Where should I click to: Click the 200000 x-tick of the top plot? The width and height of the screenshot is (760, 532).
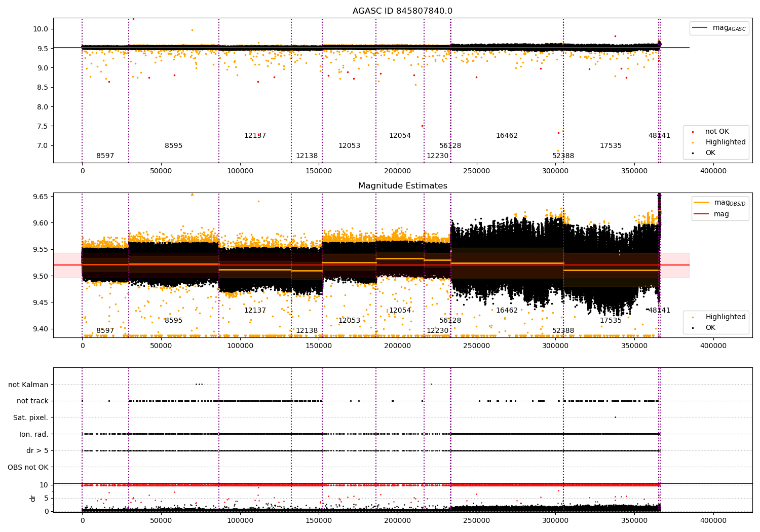click(x=398, y=171)
